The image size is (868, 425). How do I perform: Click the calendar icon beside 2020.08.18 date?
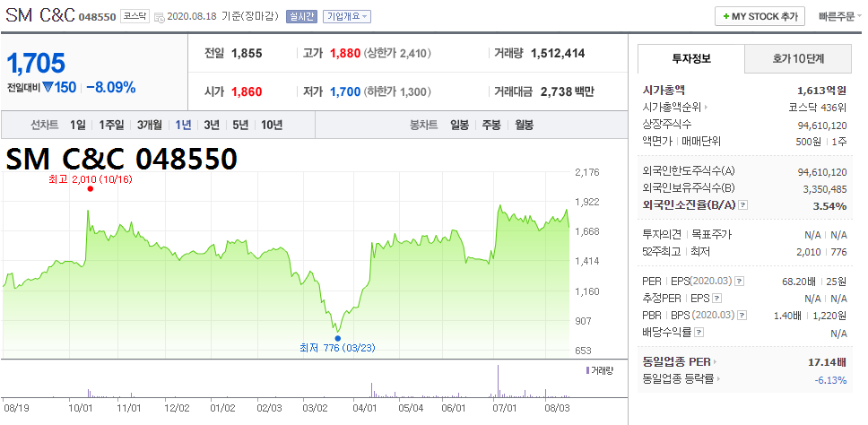(x=159, y=17)
